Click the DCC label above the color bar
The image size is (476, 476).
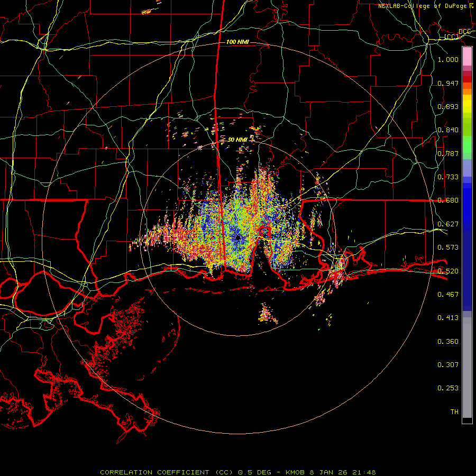(x=465, y=32)
